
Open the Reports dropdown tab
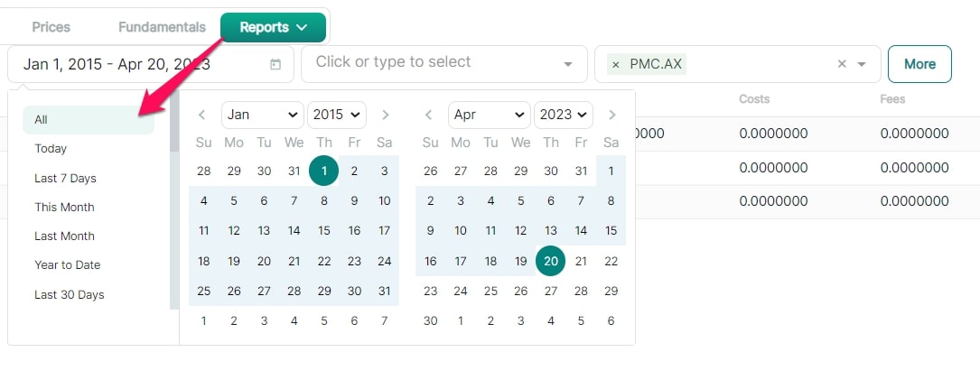[273, 27]
